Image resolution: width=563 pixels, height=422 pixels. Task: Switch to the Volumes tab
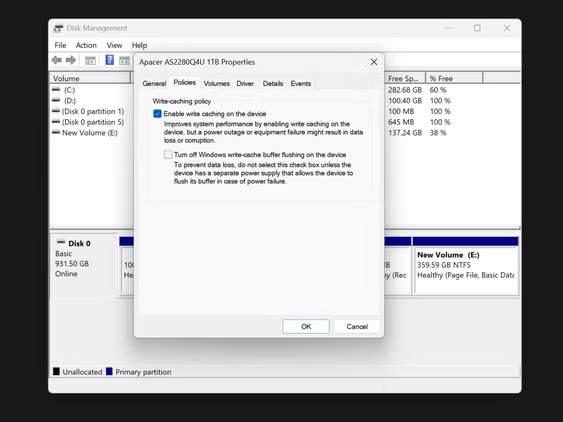pos(217,84)
